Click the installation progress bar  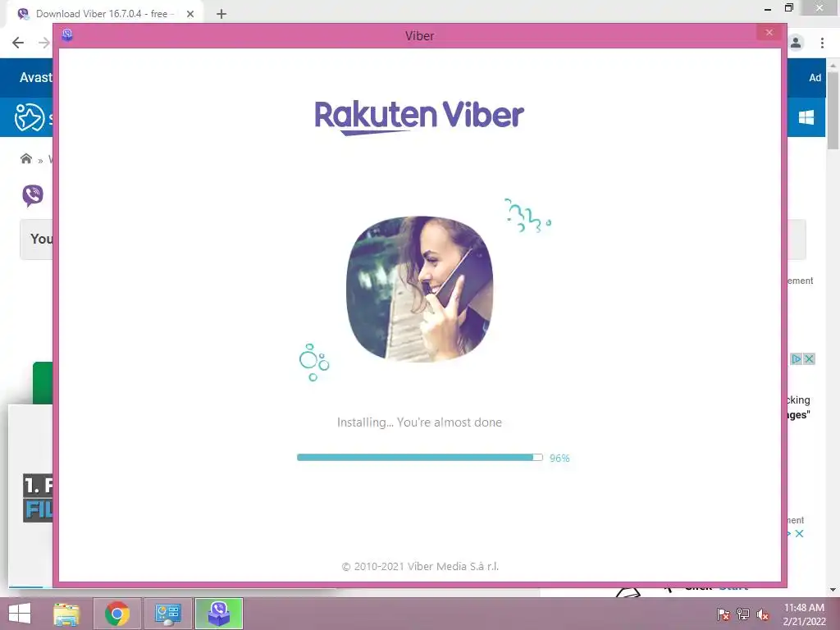click(420, 458)
